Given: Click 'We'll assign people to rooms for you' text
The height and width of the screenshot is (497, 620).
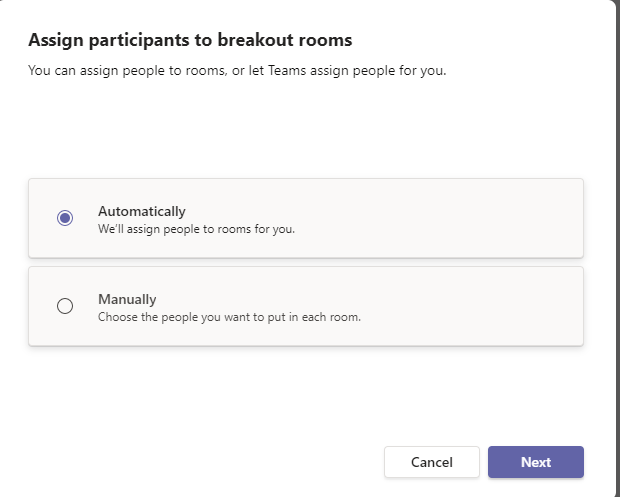Looking at the screenshot, I should 196,228.
